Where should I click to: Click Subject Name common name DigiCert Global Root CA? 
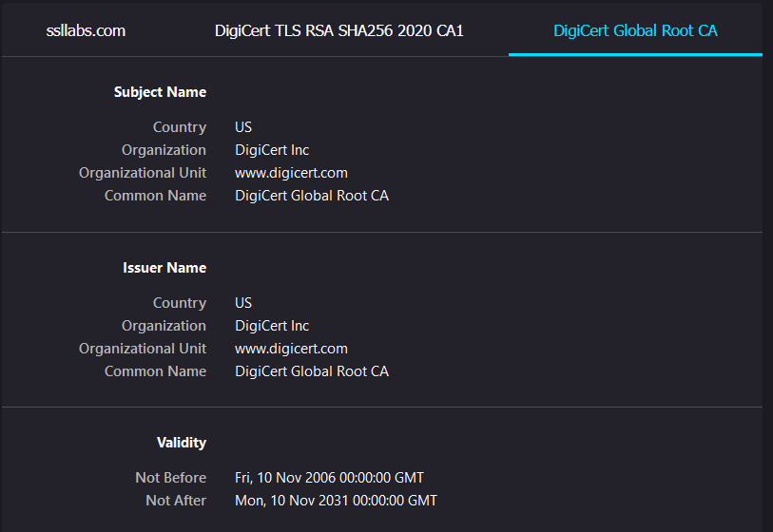pyautogui.click(x=312, y=196)
